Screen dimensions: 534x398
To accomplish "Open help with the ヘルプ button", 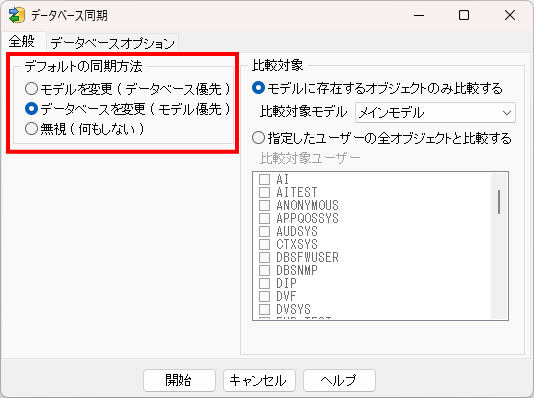I will (339, 380).
